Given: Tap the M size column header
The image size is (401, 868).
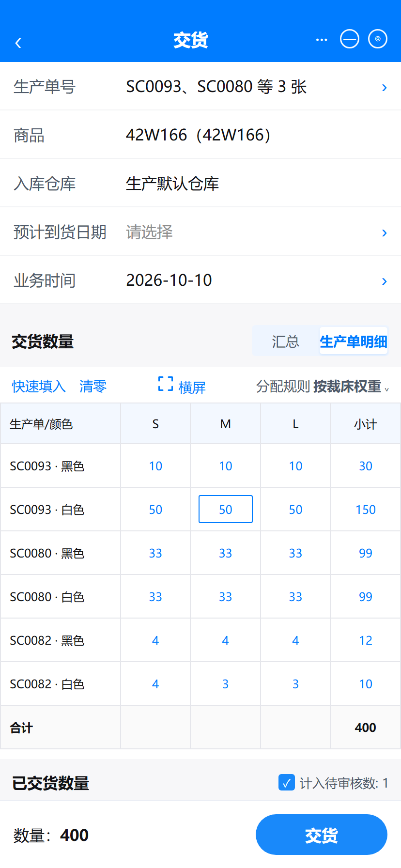Looking at the screenshot, I should click(x=226, y=424).
